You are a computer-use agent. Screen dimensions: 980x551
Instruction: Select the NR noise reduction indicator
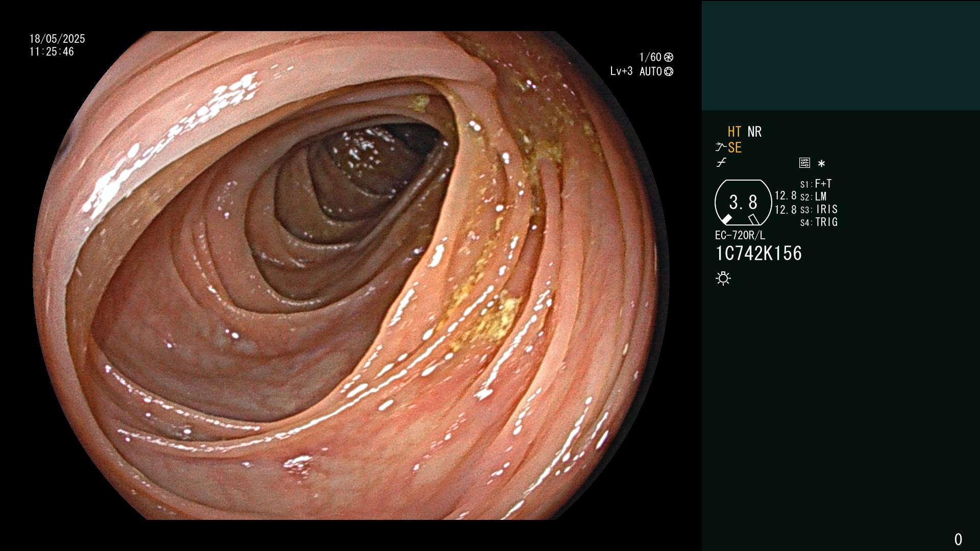pos(754,132)
